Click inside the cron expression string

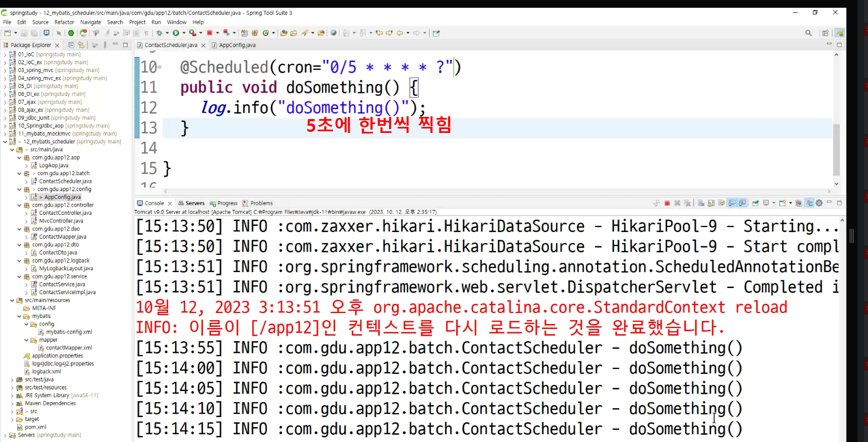(388, 67)
